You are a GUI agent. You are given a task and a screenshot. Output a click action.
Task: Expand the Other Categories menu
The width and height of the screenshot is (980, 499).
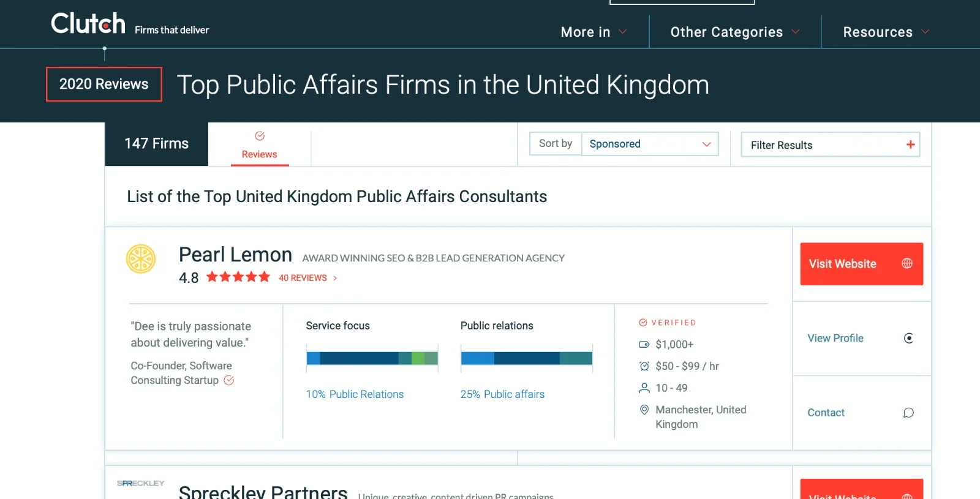tap(735, 32)
